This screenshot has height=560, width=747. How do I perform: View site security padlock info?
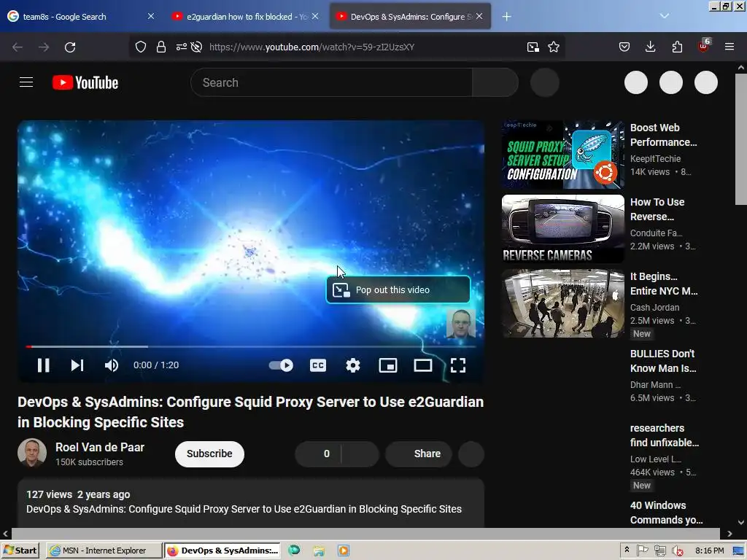161,47
